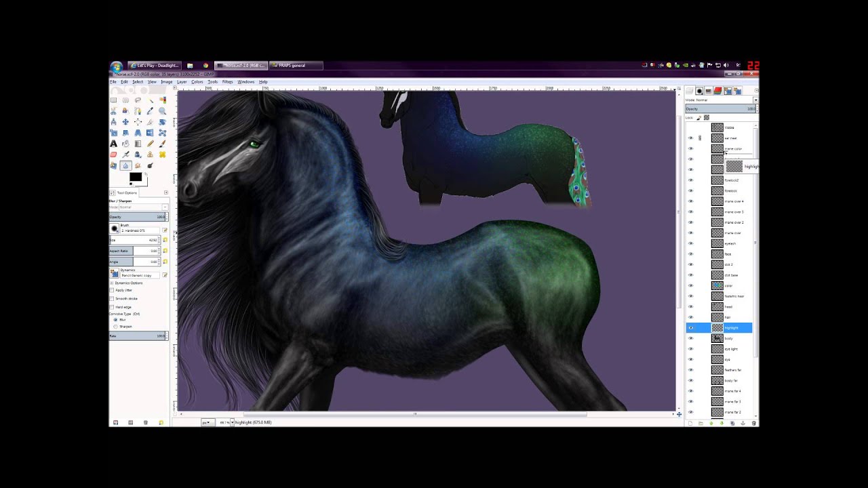Expand the Dynamics Options section
868x488 pixels.
112,283
